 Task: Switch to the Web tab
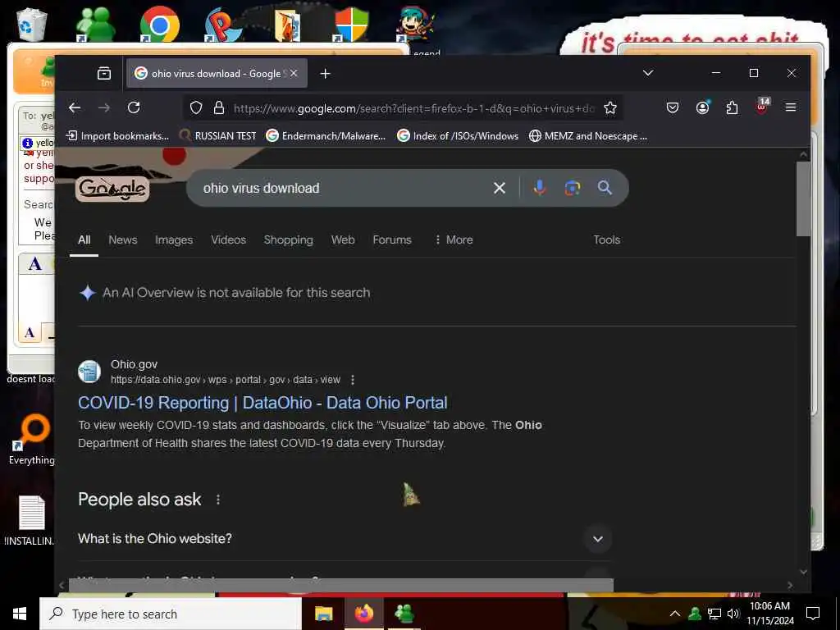coord(343,240)
